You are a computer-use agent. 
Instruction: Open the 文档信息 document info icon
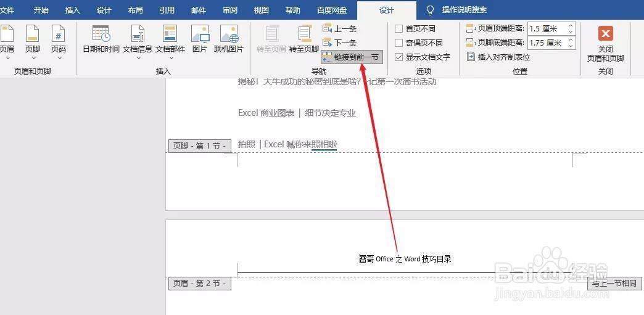pos(138,34)
